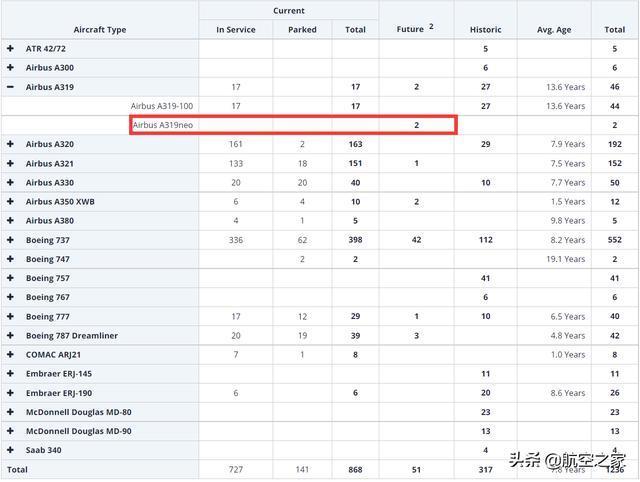Click Embraer ERJ-190 age 8.6 Years
Viewport: 640px width, 482px height.
pyautogui.click(x=568, y=393)
